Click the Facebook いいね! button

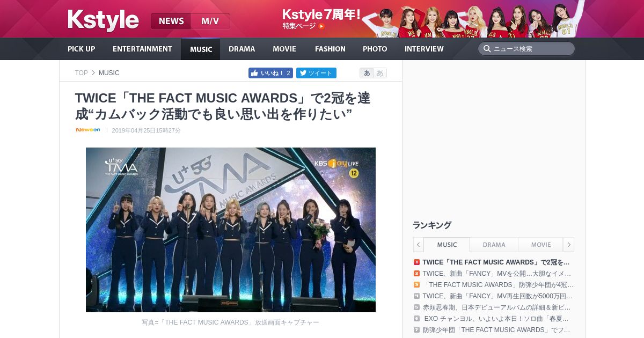[270, 73]
